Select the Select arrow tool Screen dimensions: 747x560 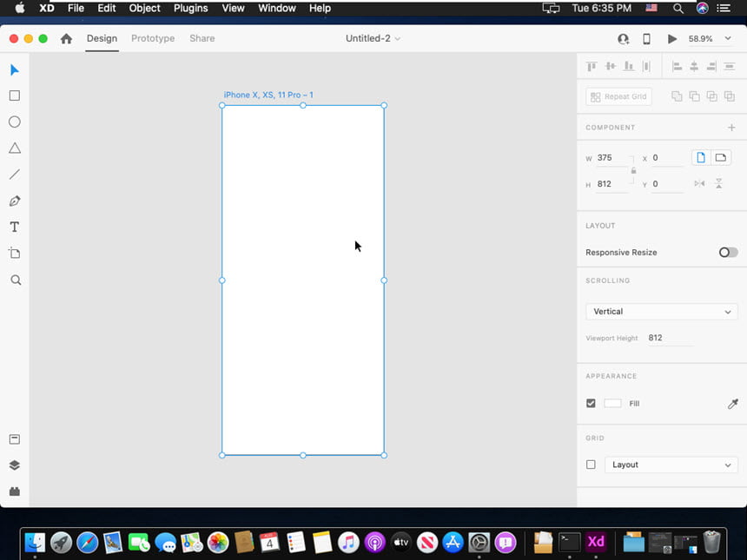[x=14, y=70]
